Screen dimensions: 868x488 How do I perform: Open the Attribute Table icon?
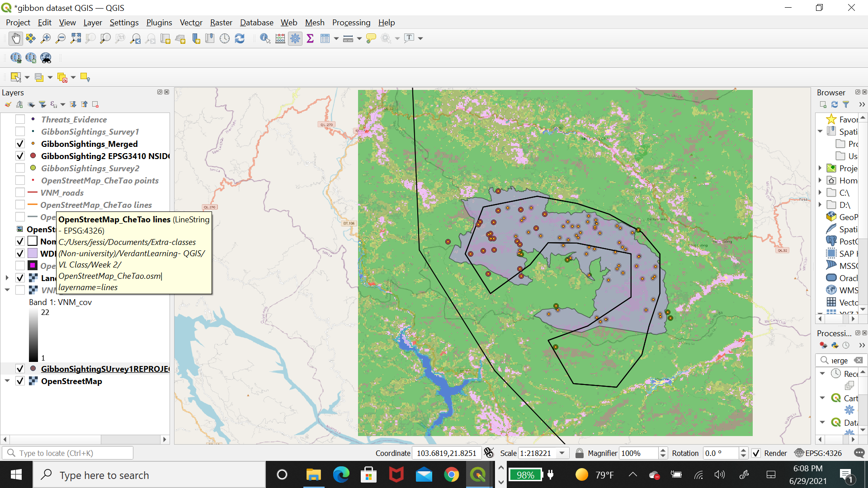[325, 38]
